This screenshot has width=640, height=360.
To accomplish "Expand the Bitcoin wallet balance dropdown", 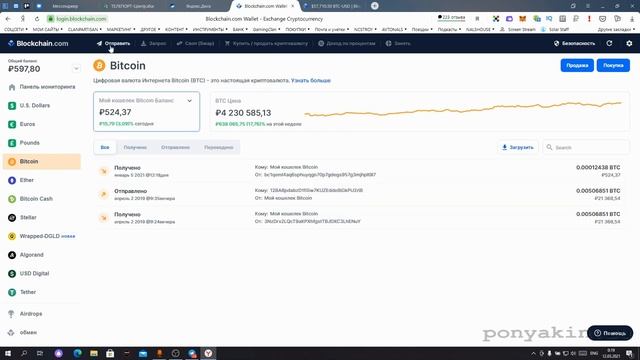I will [189, 100].
